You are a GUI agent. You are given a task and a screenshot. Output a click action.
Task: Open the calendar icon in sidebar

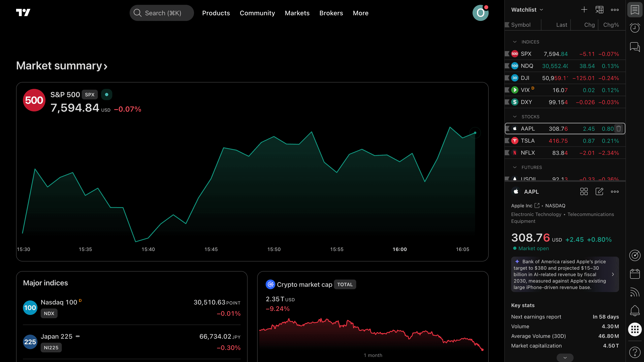[x=635, y=274]
